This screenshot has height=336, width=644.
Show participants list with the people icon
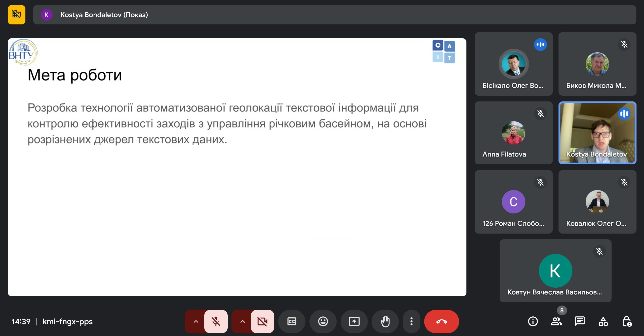point(556,321)
